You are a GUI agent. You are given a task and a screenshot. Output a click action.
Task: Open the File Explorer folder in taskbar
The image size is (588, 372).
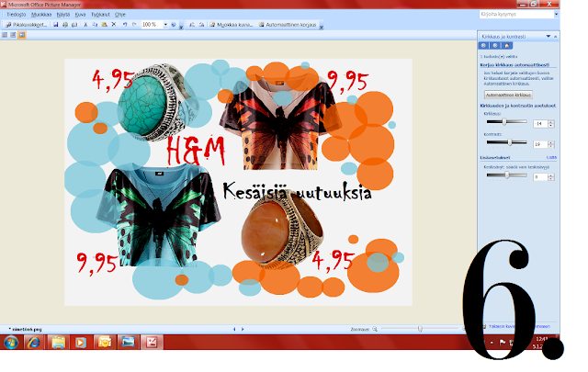point(58,342)
